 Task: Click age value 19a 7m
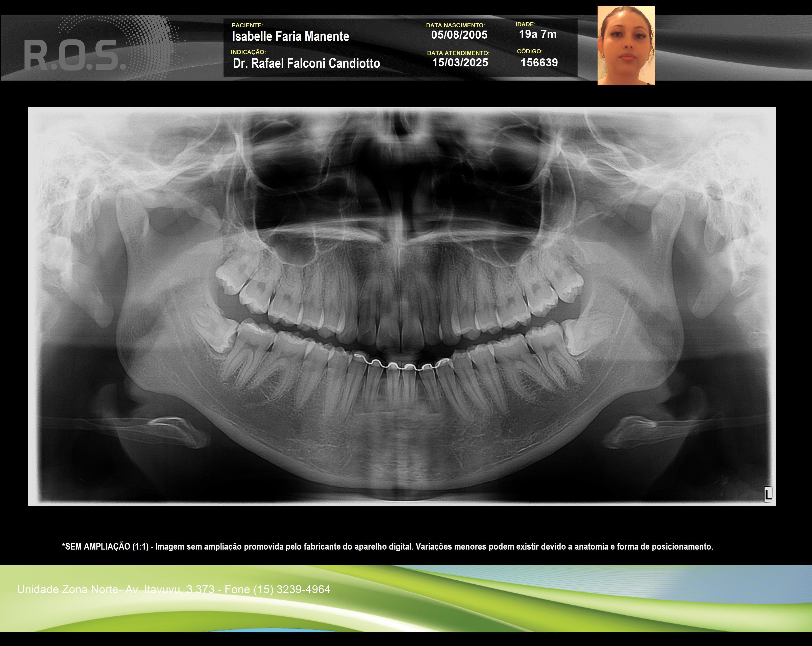tap(537, 34)
